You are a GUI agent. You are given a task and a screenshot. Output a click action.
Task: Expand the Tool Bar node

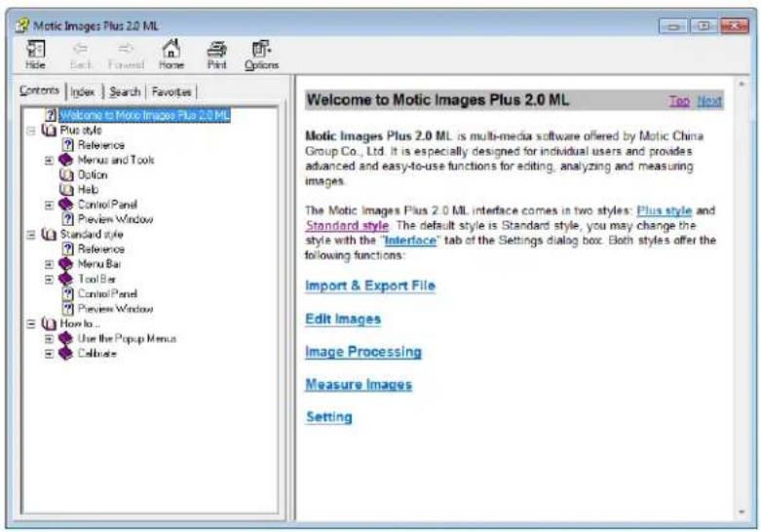[x=49, y=279]
